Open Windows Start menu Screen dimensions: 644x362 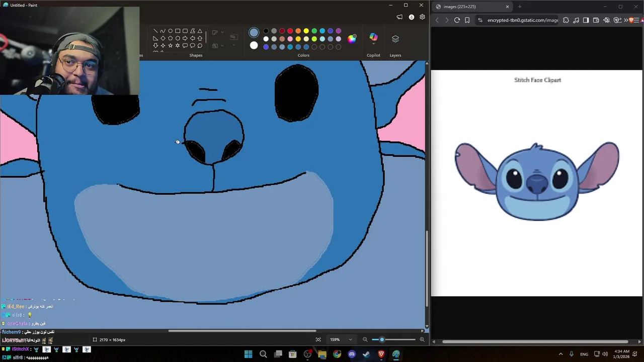[248, 354]
